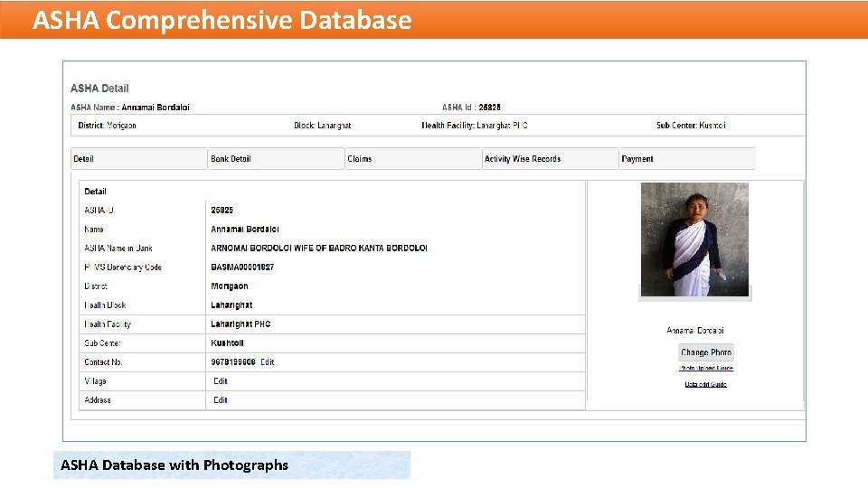Click the ASHA Detail heading
Image resolution: width=868 pixels, height=488 pixels.
99,88
